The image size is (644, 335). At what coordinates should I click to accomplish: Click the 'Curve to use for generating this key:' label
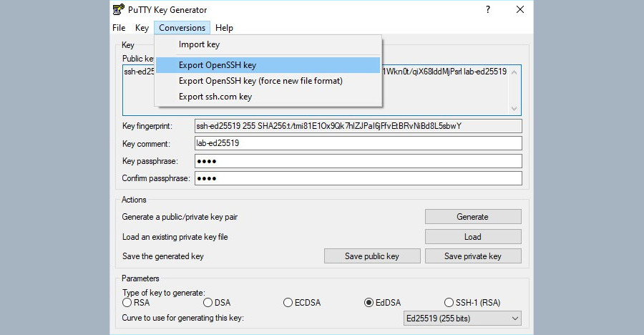click(x=182, y=318)
